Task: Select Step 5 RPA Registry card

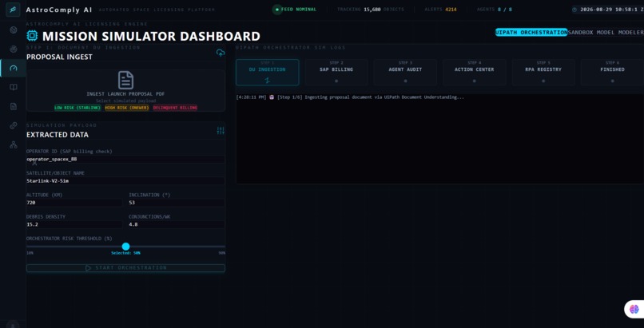Action: coord(543,72)
